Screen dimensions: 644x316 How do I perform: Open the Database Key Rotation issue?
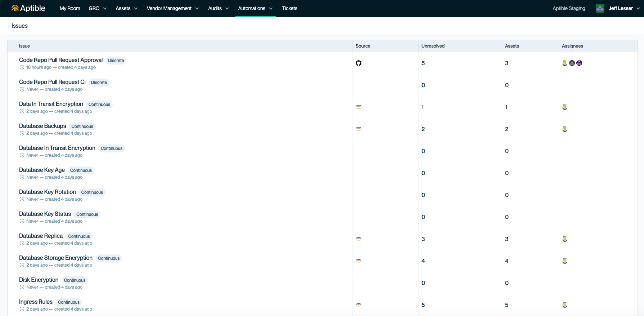click(48, 192)
